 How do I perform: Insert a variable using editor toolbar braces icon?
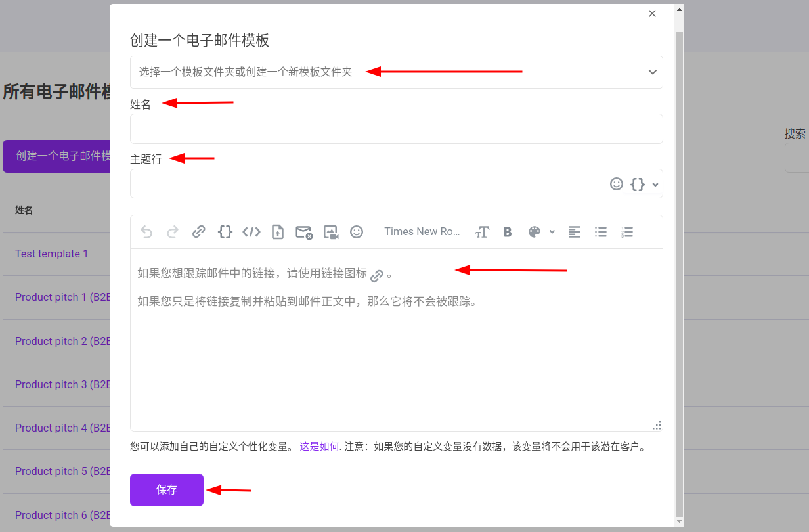tap(225, 232)
